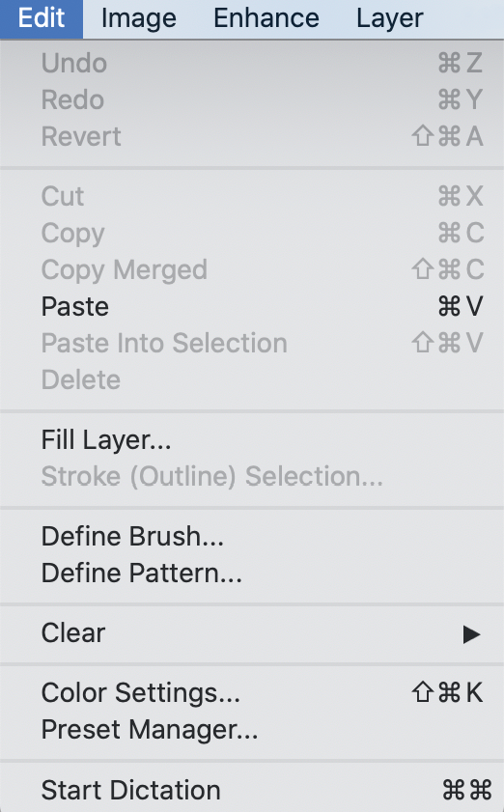Expand the Clear submenu
The image size is (504, 812).
(x=252, y=632)
